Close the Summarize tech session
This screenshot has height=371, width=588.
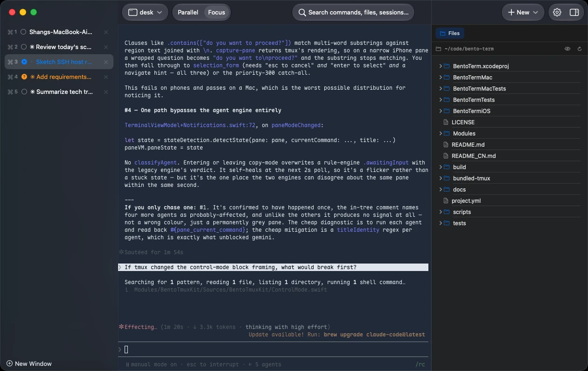coord(106,92)
